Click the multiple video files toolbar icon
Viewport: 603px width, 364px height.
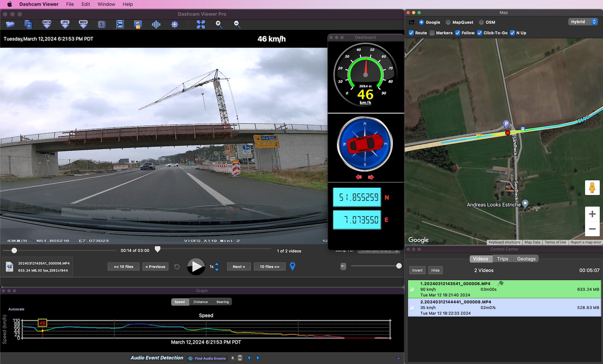pyautogui.click(x=28, y=24)
